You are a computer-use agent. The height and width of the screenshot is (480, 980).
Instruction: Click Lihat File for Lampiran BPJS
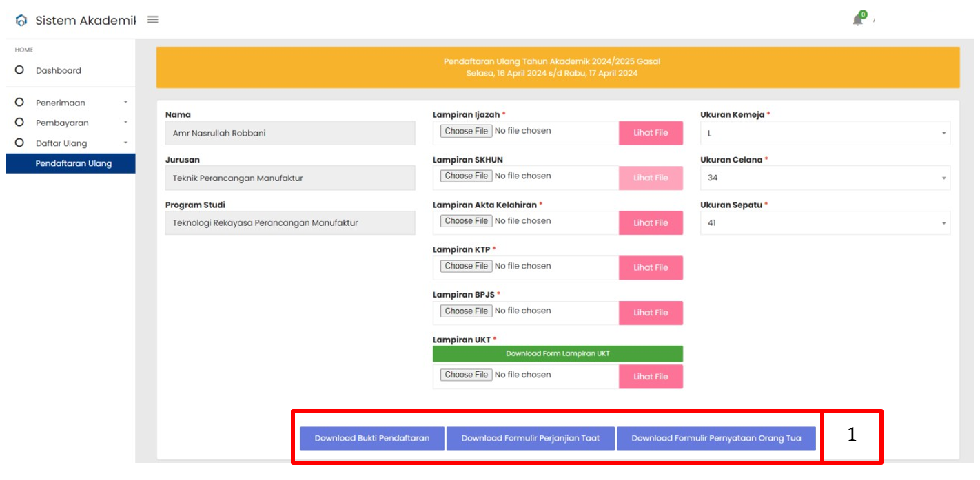(x=651, y=313)
